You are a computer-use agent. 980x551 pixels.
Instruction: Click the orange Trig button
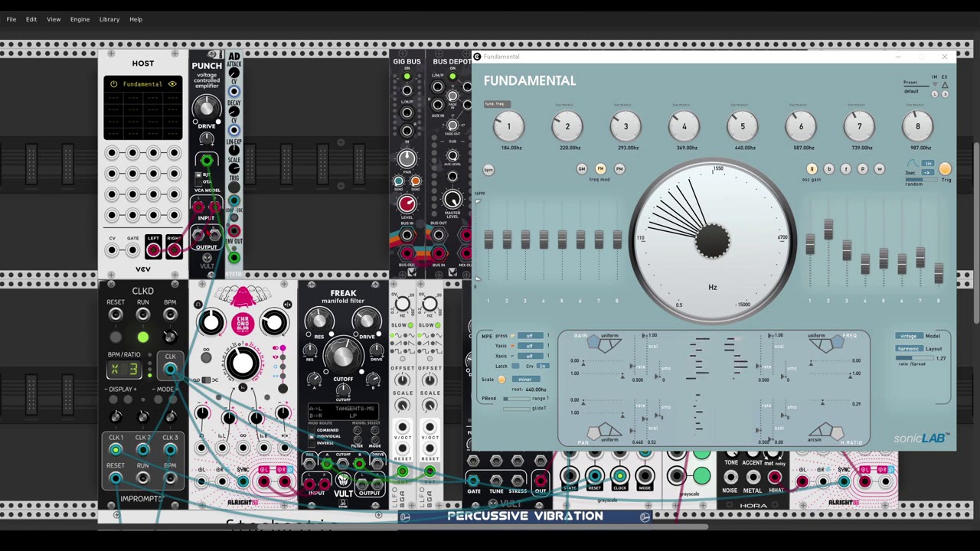pyautogui.click(x=945, y=169)
